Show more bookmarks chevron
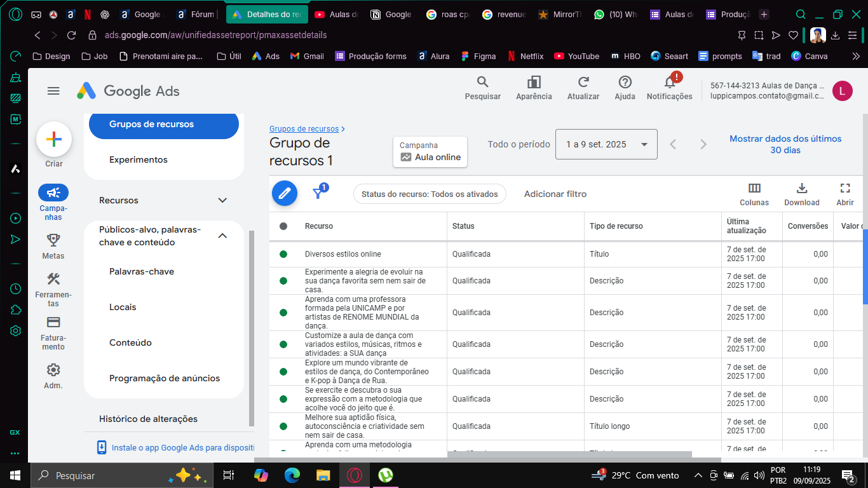This screenshot has height=488, width=868. (x=856, y=56)
